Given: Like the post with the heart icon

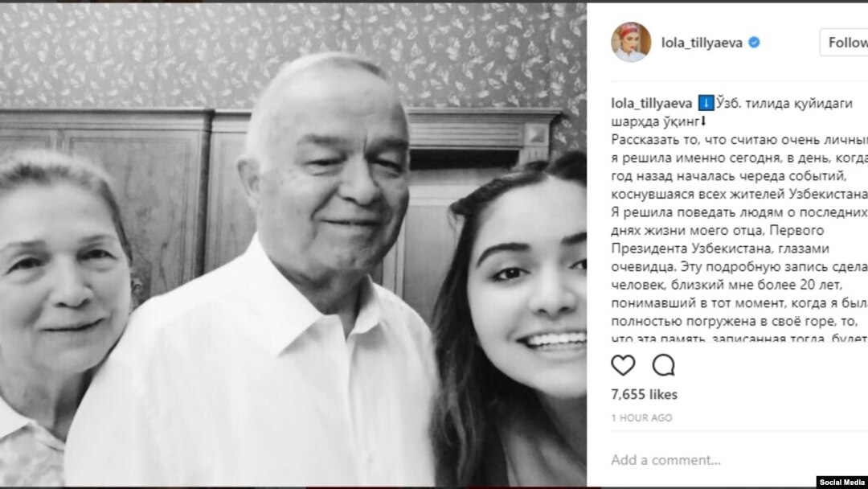Looking at the screenshot, I should tap(623, 365).
